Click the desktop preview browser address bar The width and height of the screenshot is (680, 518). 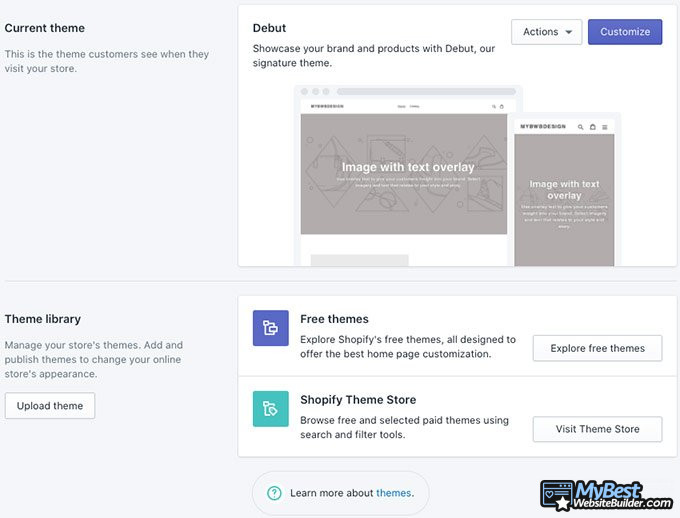click(x=425, y=92)
